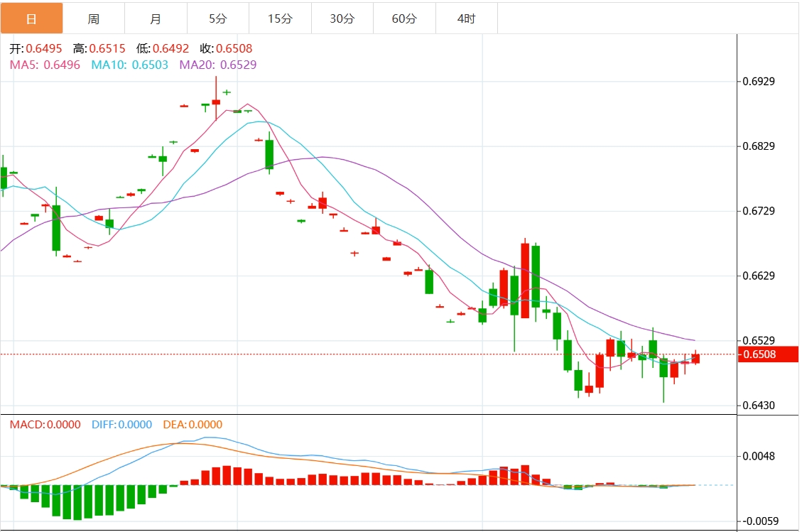
Task: Click the 0.6729 price axis label
Action: click(759, 211)
